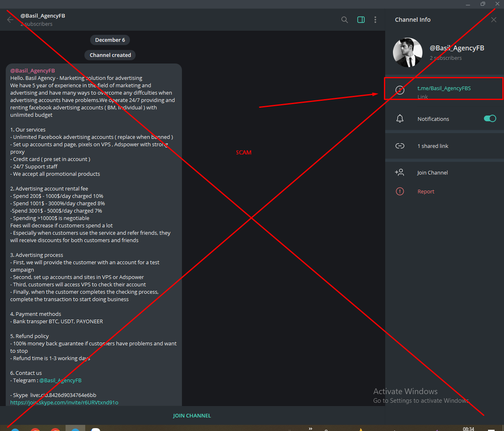Click the add-user Join Channel icon
Viewport: 504px width, 431px height.
(x=400, y=172)
